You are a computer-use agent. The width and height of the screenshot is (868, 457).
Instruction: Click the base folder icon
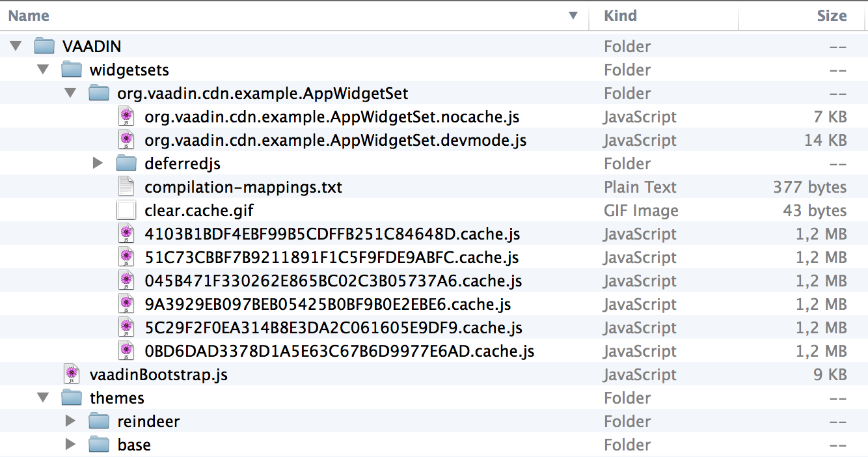click(99, 445)
